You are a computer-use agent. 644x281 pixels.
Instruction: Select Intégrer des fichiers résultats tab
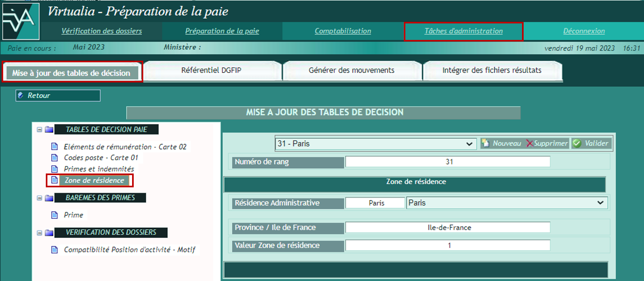[492, 70]
